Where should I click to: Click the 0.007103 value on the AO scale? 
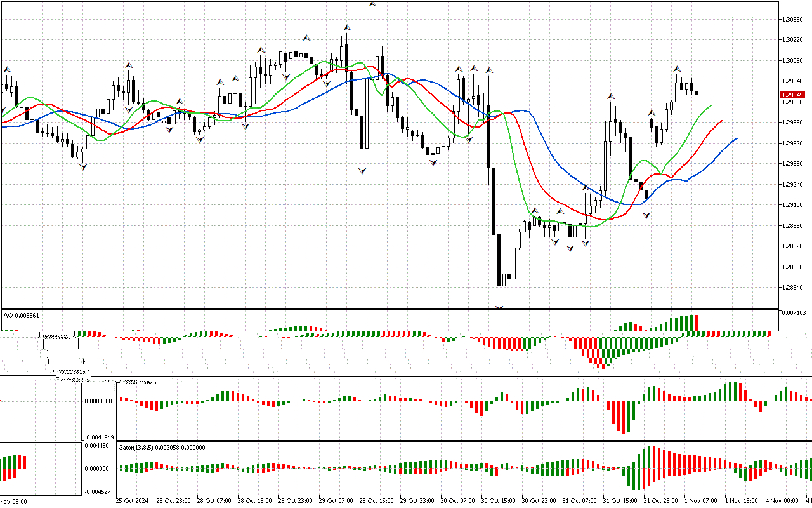pyautogui.click(x=794, y=313)
